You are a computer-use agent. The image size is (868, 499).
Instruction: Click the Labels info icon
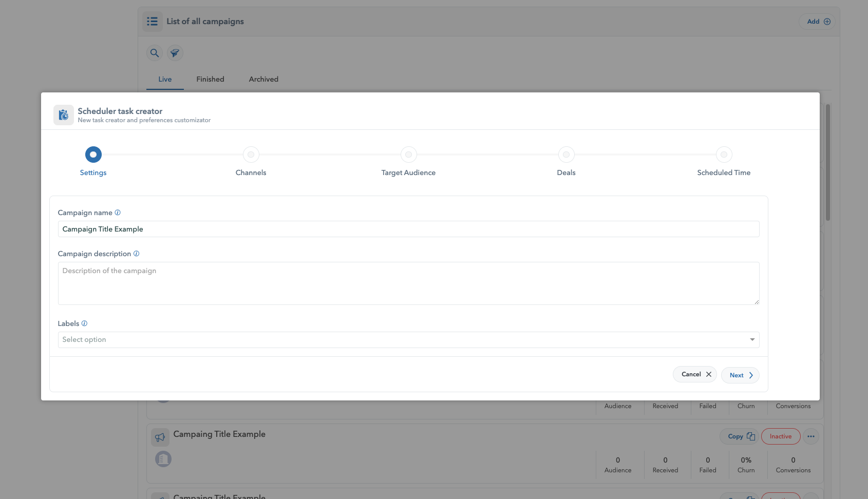click(x=85, y=323)
